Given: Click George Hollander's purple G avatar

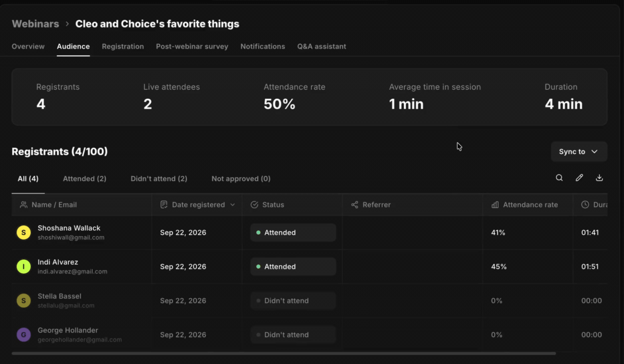Looking at the screenshot, I should [x=24, y=335].
